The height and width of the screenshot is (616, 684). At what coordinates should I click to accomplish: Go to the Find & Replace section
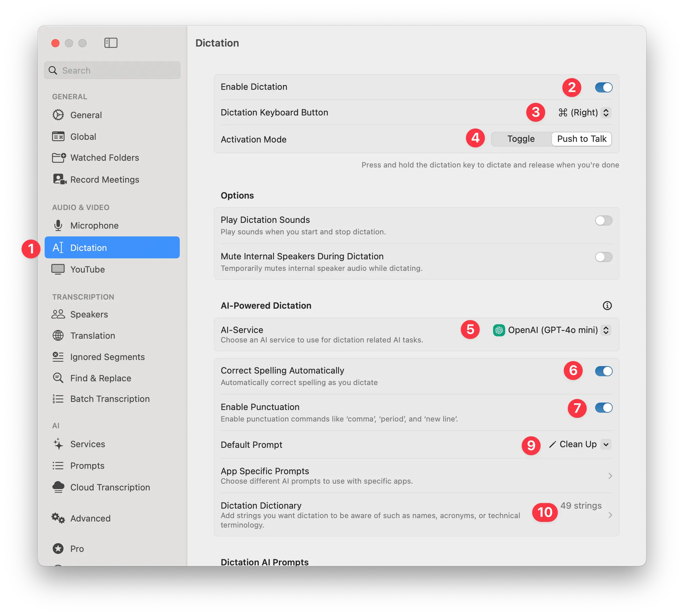click(101, 378)
